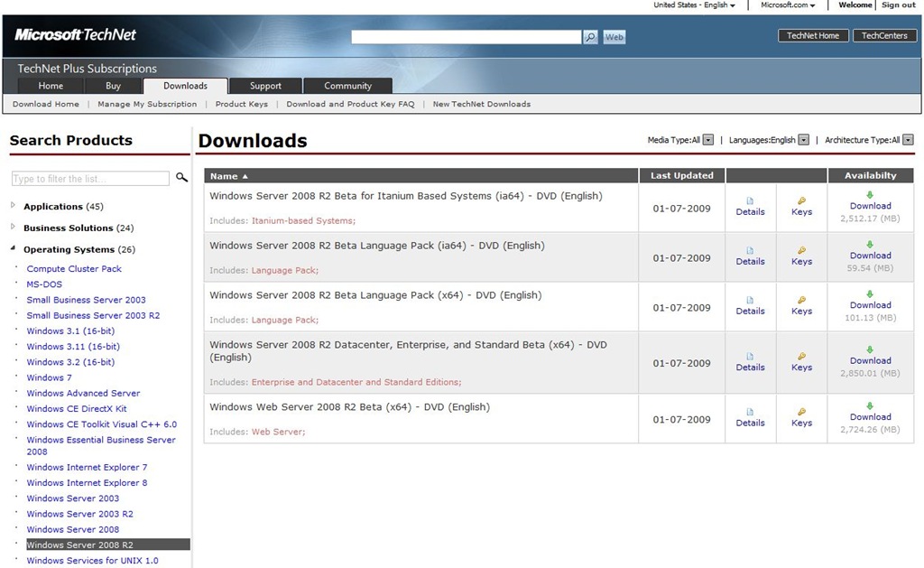Open Details icon for Language Pack (ia64) row

point(750,251)
